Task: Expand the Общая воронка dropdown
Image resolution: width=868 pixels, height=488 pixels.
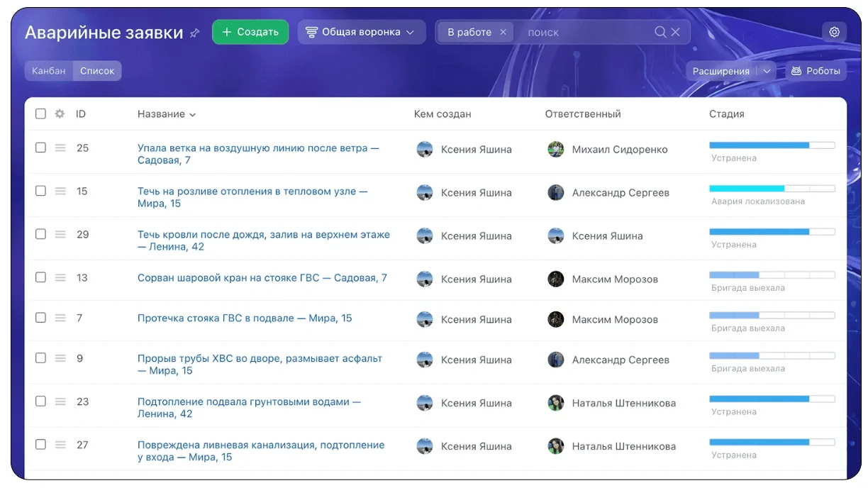Action: tap(362, 32)
